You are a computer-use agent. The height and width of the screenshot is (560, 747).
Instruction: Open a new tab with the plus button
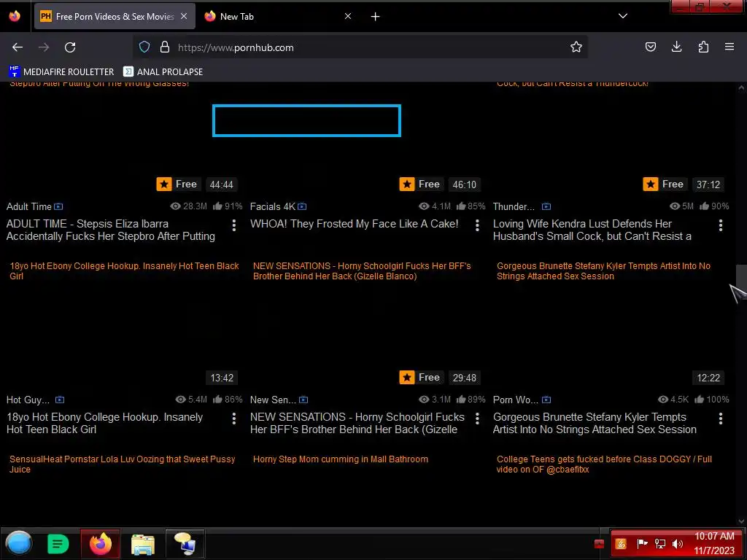tap(376, 17)
